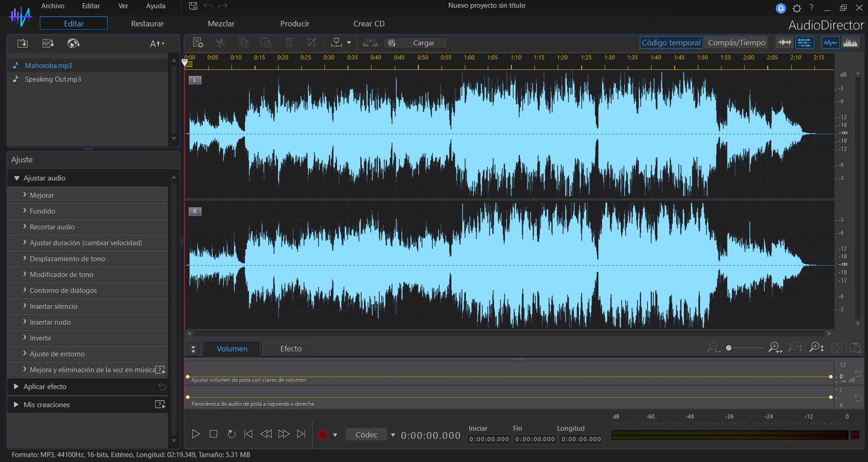Toggle the L channel on the waveform

click(x=195, y=80)
